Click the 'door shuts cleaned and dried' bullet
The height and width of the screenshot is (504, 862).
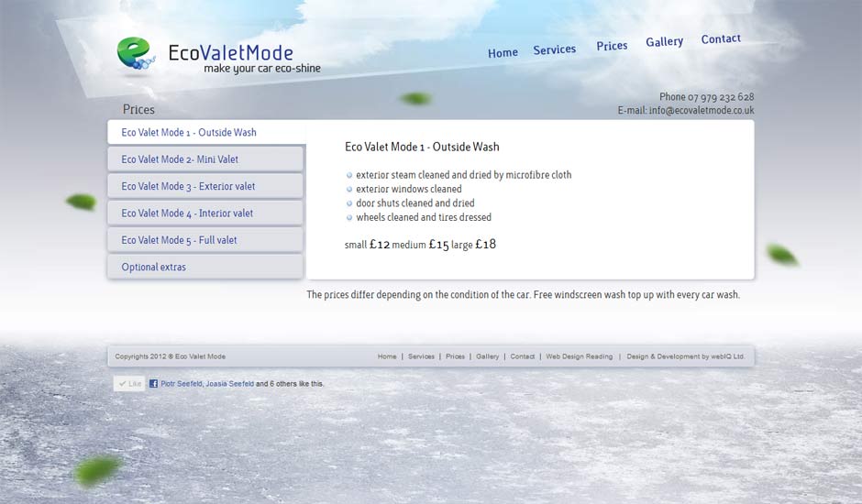(415, 203)
